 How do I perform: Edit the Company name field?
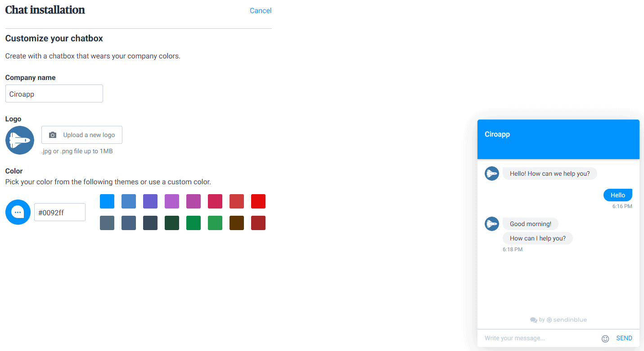[x=54, y=93]
